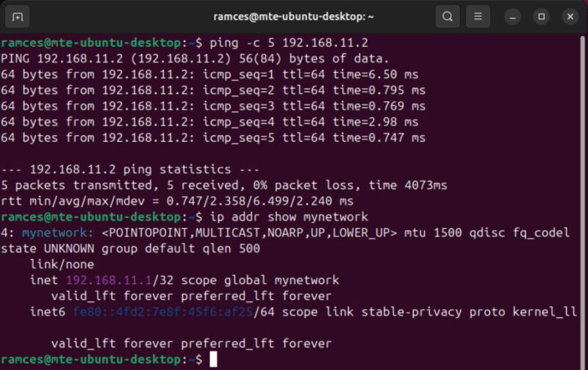Click the blue 'mynetwork:' interface name
The width and height of the screenshot is (588, 370).
(x=58, y=233)
